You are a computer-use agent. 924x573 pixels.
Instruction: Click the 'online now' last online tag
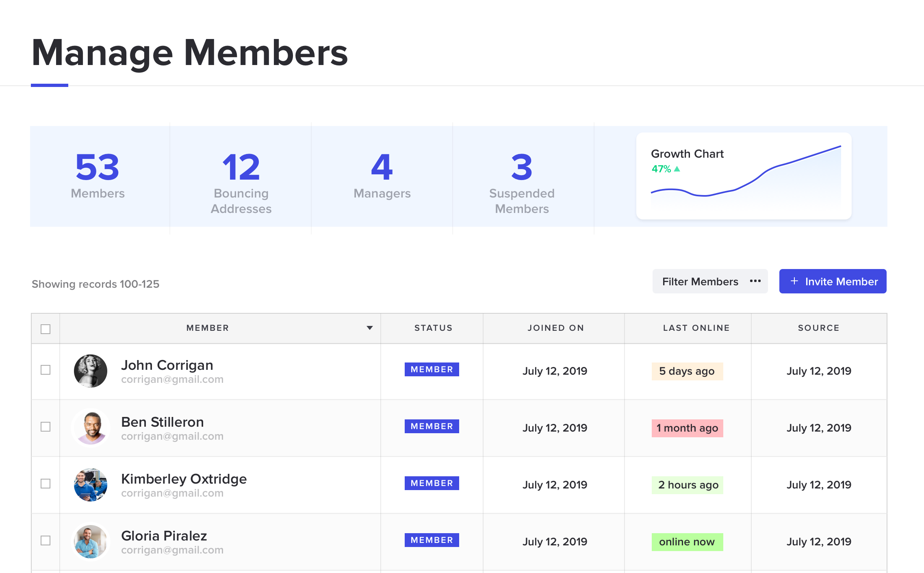point(688,542)
